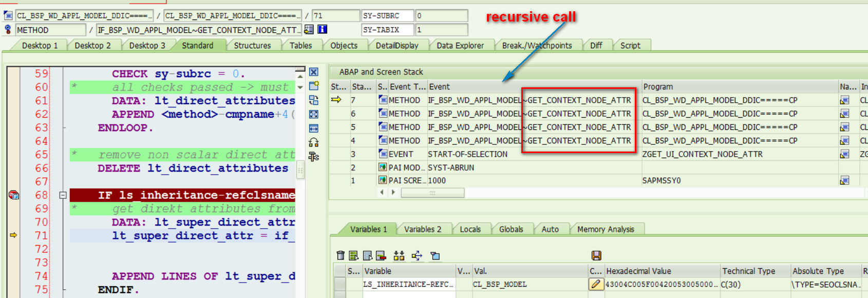Image resolution: width=868 pixels, height=298 pixels.
Task: Open the DetailDisplay tab
Action: point(397,45)
